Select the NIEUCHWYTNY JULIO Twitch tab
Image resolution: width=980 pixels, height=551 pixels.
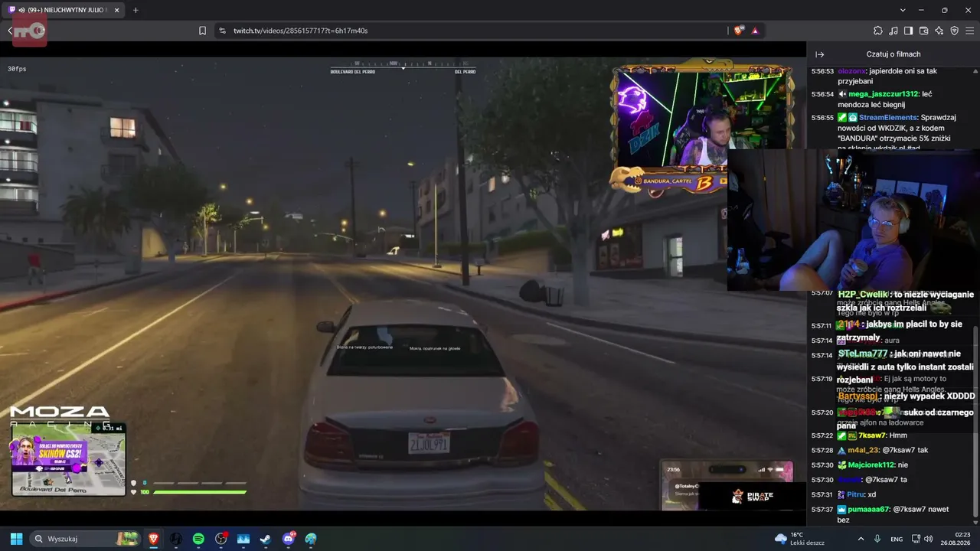64,11
